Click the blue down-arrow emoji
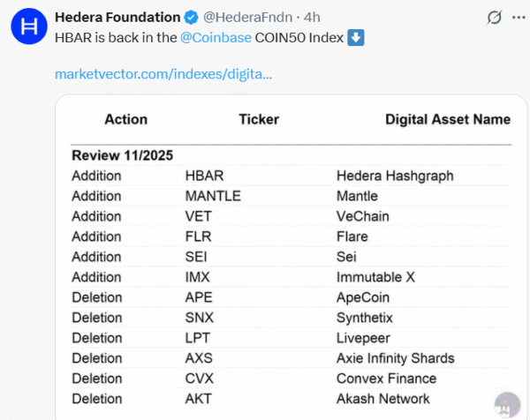Viewport: 530px width, 420px height. pyautogui.click(x=356, y=38)
